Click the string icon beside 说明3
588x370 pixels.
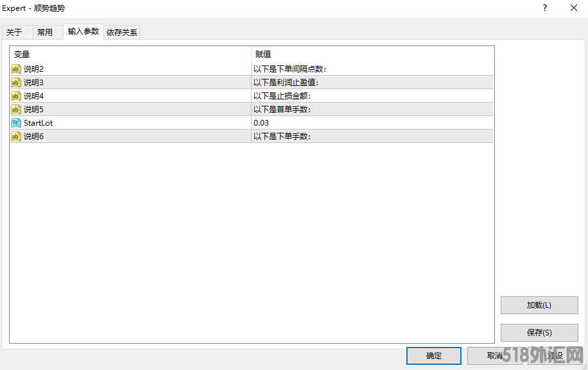click(x=16, y=82)
